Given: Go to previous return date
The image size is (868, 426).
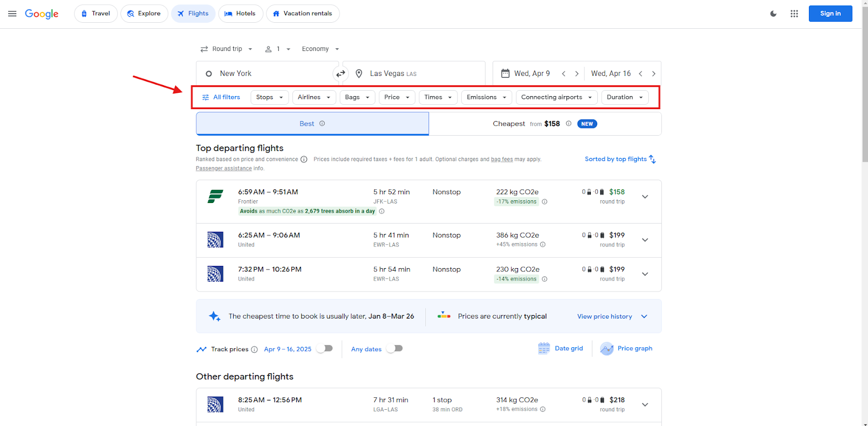Looking at the screenshot, I should click(641, 74).
